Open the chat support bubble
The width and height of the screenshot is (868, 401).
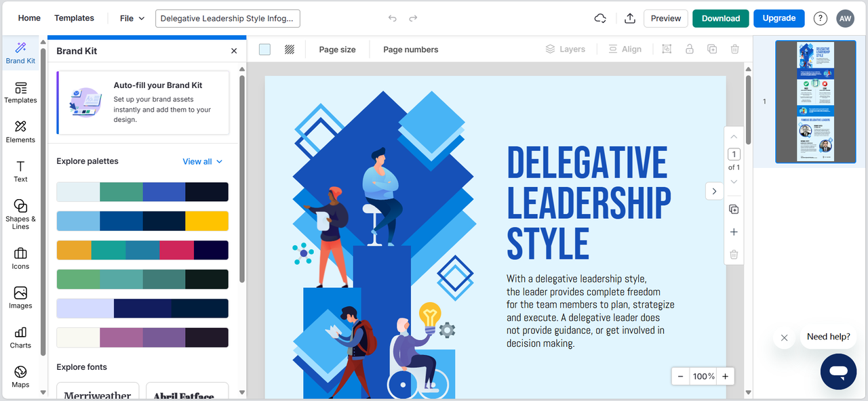tap(839, 371)
